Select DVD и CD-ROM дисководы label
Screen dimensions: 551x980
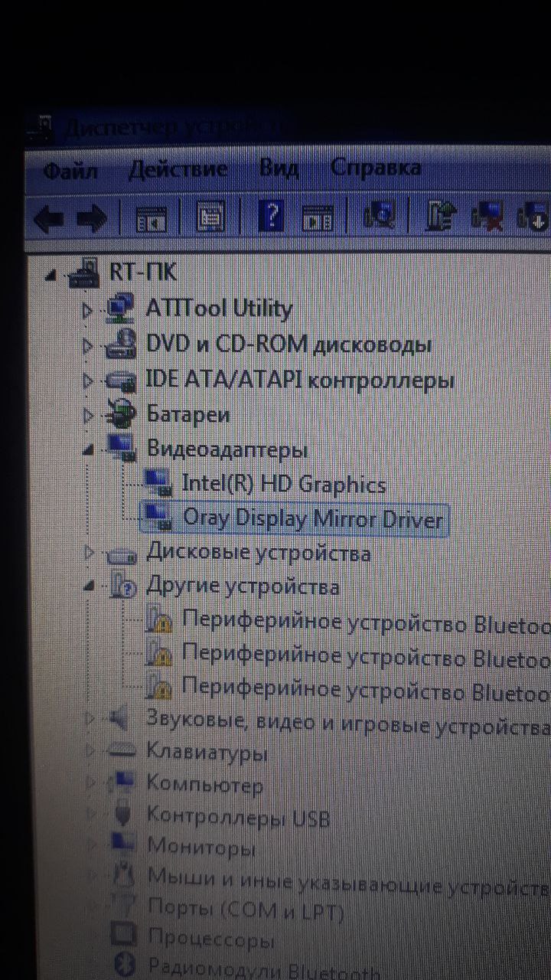[x=289, y=345]
